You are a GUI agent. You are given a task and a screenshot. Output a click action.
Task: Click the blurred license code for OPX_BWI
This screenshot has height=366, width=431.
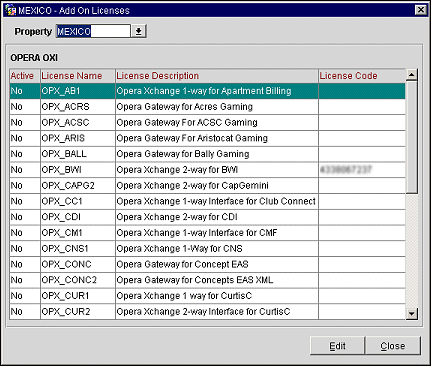coord(345,170)
